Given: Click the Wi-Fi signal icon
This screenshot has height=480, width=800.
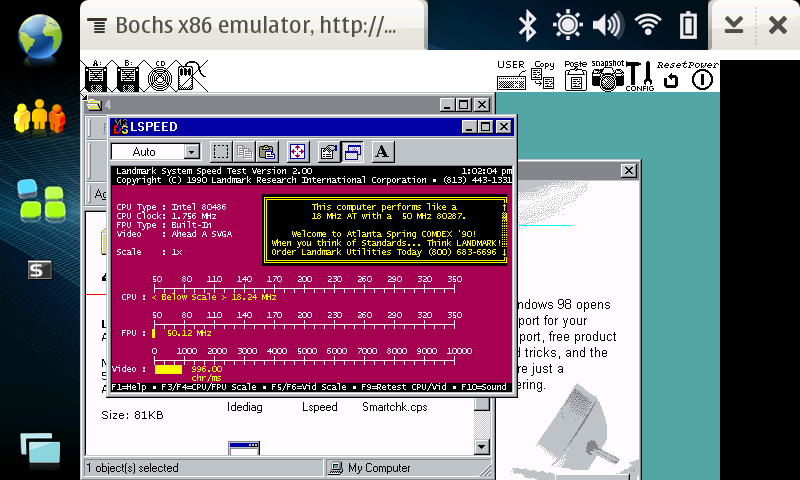Looking at the screenshot, I should (x=648, y=24).
